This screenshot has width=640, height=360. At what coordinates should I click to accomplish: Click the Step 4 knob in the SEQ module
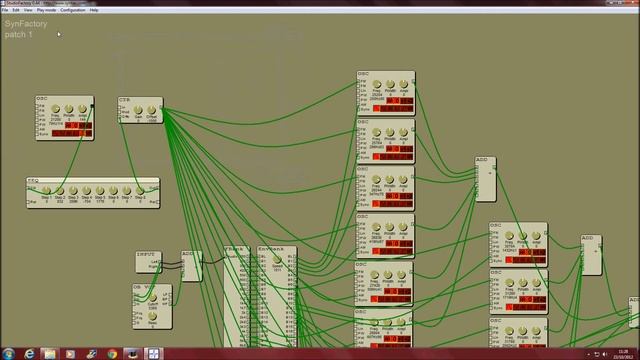[87, 191]
